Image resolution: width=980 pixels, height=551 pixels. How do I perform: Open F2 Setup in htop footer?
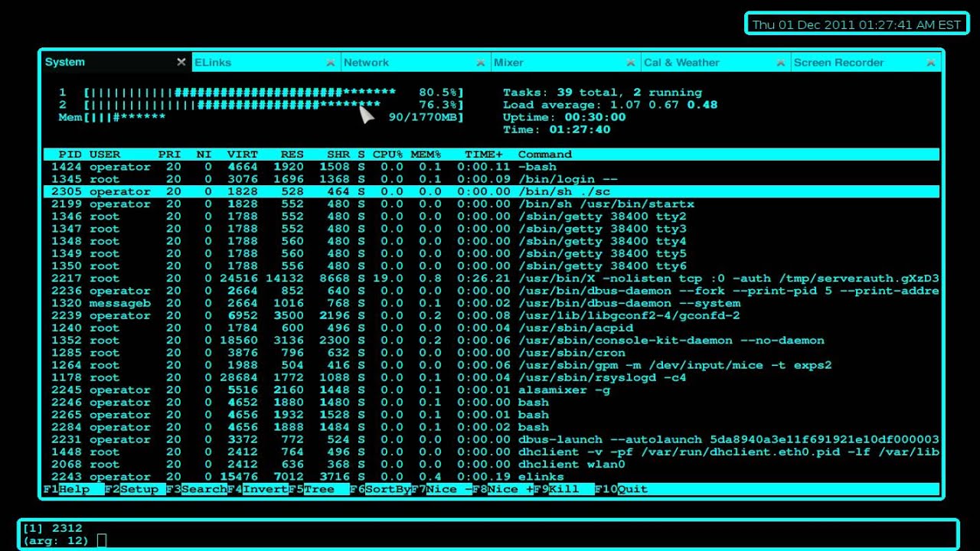pyautogui.click(x=136, y=489)
